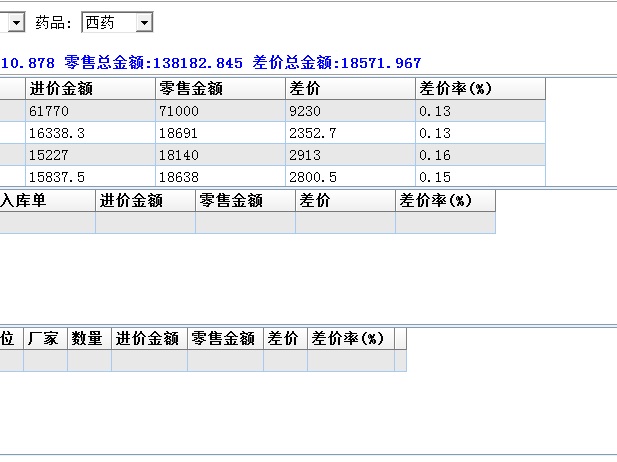Viewport: 617px width, 462px height.
Task: Click the 入库单 column header
Action: coord(47,201)
